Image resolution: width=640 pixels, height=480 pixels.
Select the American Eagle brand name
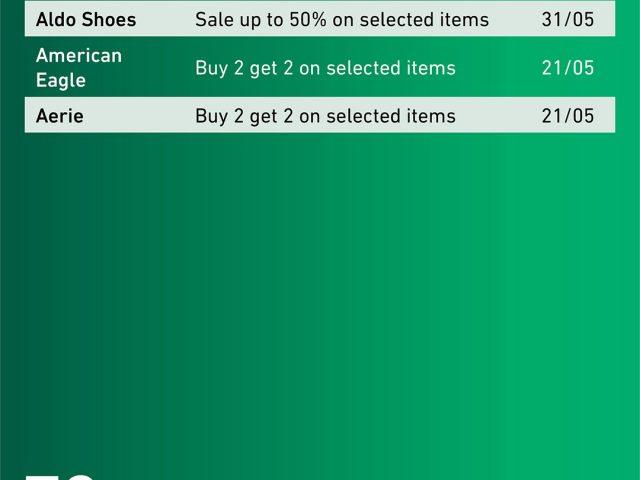[78, 68]
